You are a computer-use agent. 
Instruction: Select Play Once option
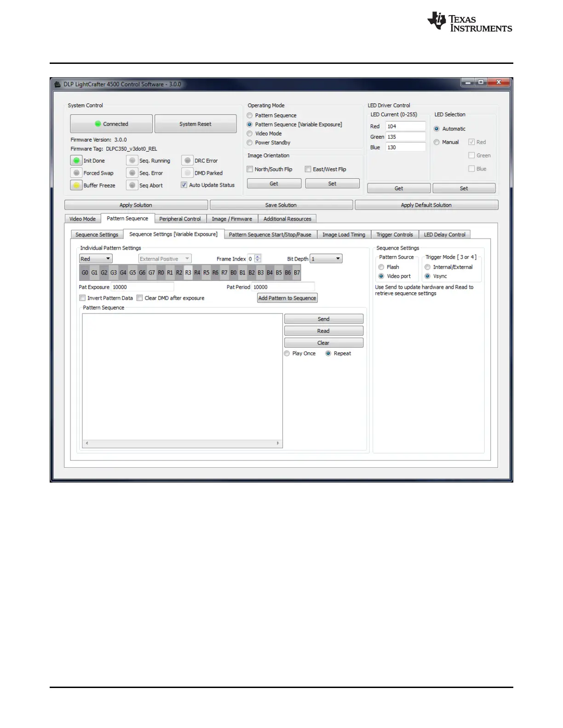click(x=287, y=353)
